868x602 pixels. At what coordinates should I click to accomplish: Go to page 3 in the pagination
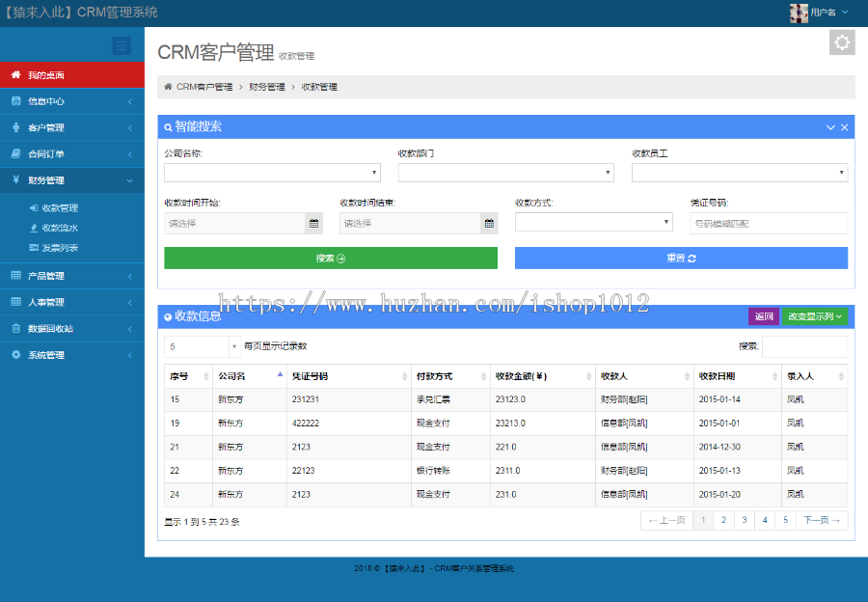[745, 518]
